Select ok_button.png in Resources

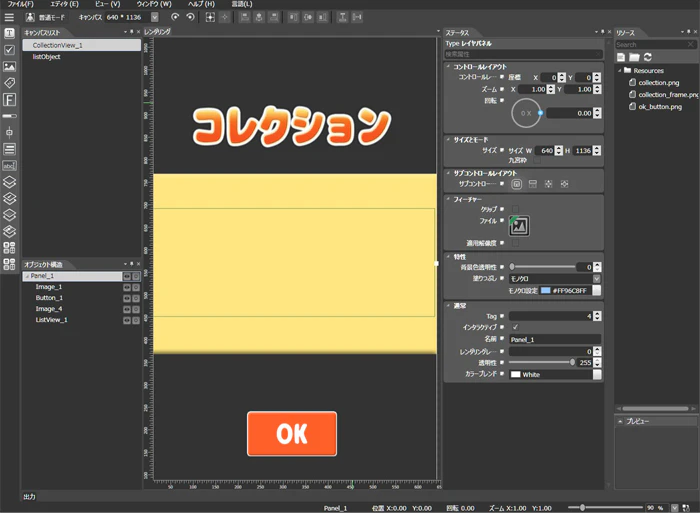[x=660, y=107]
